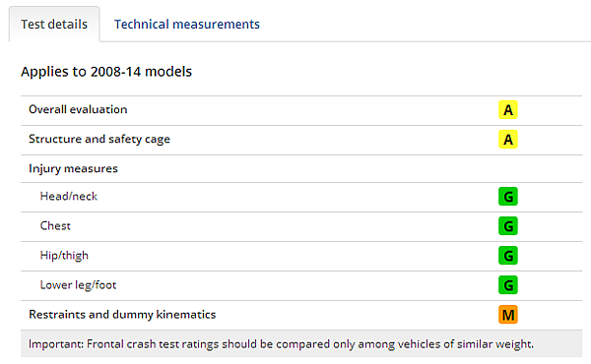Viewport: 591px width, 364px height.
Task: Switch to the Technical measurements tab
Action: [187, 24]
